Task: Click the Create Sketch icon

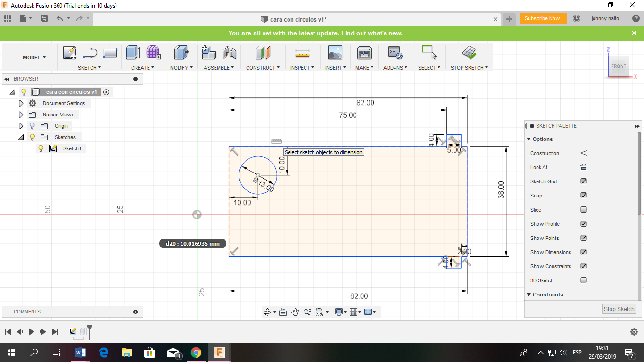Action: 70,53
